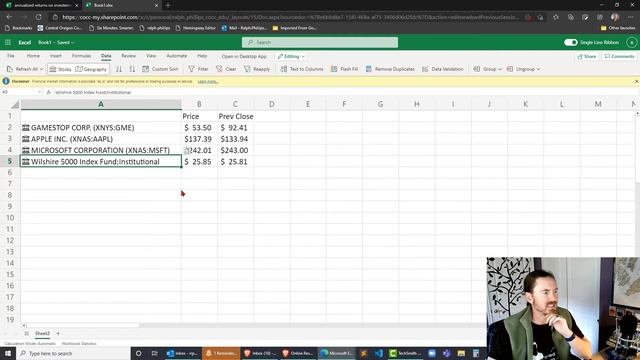640x360 pixels.
Task: Select the cell showing $133.94
Action: 236,139
